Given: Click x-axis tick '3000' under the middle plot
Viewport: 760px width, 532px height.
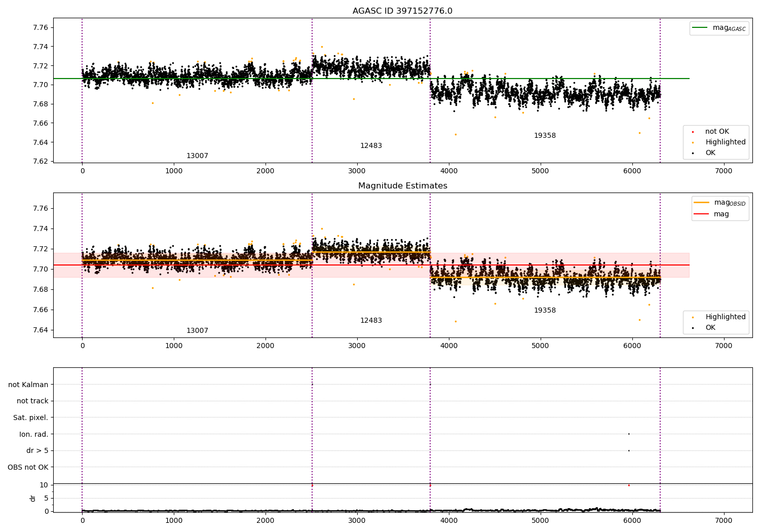Looking at the screenshot, I should [357, 346].
